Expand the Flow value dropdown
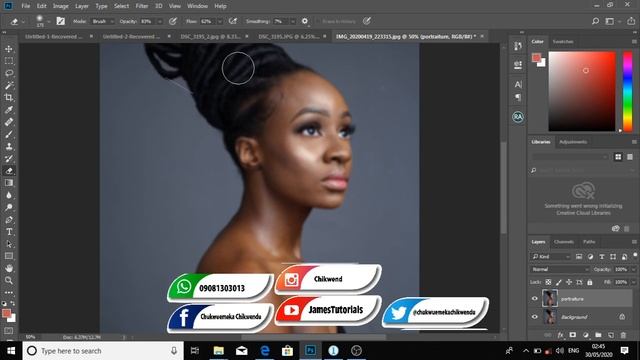The height and width of the screenshot is (360, 640). click(x=220, y=21)
